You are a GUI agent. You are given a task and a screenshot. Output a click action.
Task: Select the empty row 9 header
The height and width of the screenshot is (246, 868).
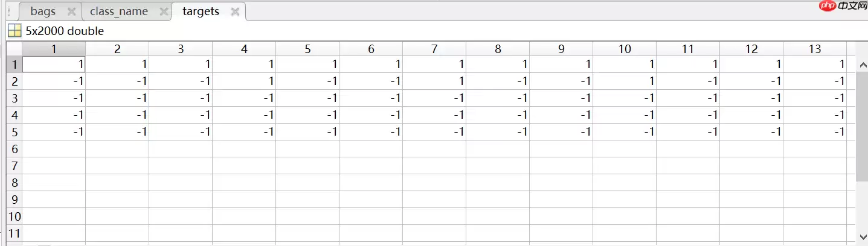coord(14,200)
